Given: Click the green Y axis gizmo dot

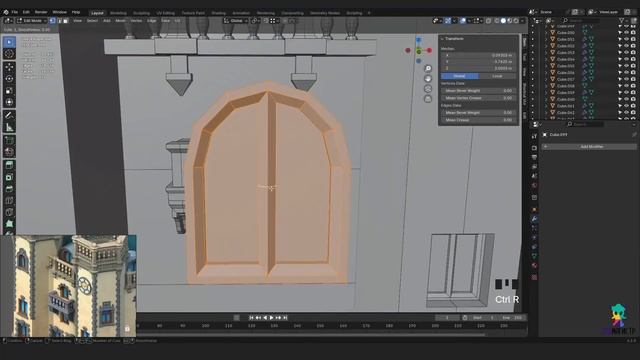Looking at the screenshot, I should (419, 51).
